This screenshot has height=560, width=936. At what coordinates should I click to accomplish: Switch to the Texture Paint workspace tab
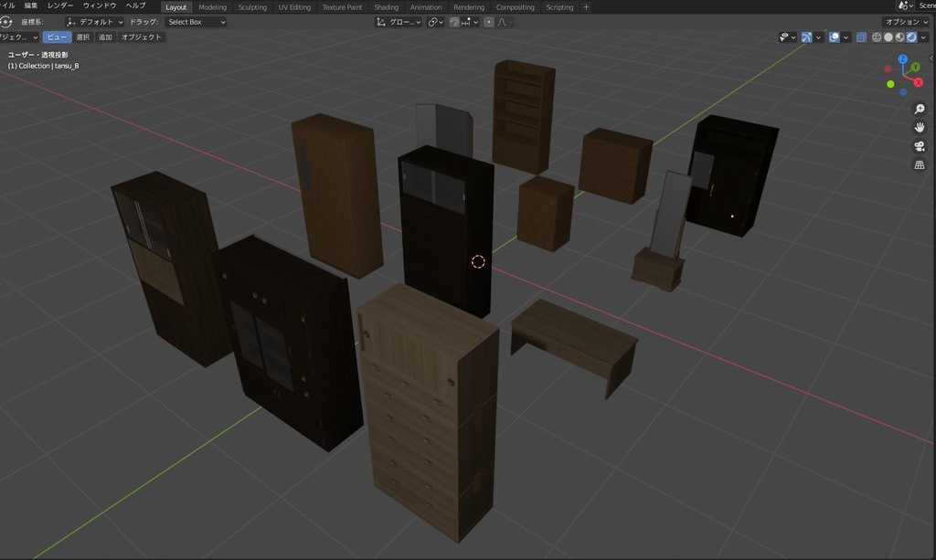coord(342,7)
